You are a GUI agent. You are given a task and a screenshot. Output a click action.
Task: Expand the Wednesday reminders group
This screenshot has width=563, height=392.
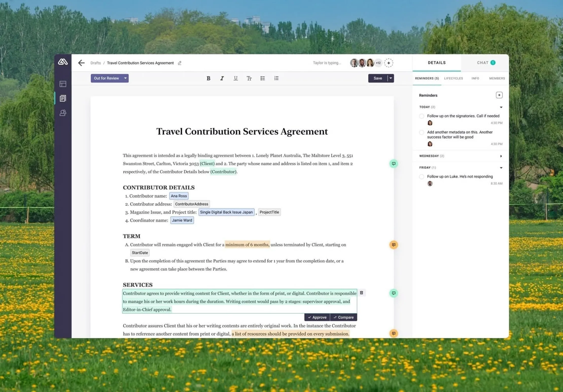pyautogui.click(x=501, y=156)
